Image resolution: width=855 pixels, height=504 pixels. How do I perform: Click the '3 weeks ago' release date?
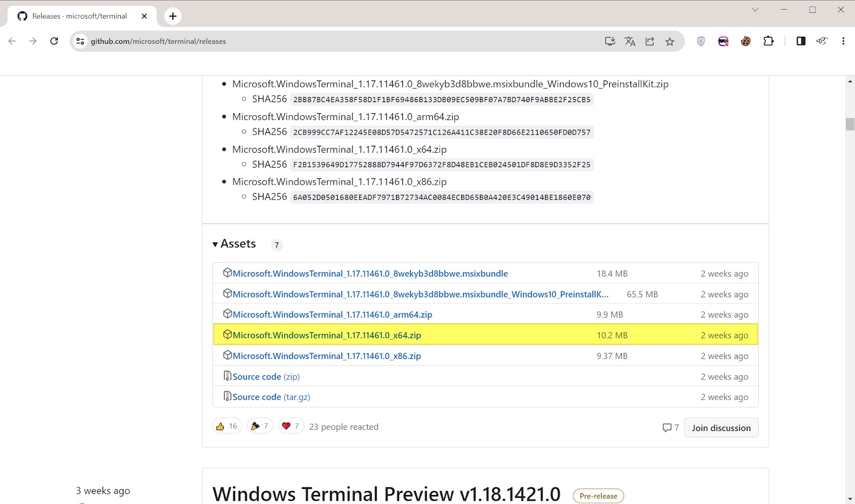[x=103, y=491]
